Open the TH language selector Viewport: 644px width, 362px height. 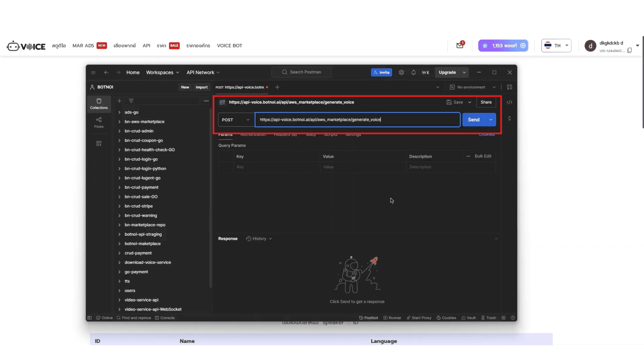(556, 46)
